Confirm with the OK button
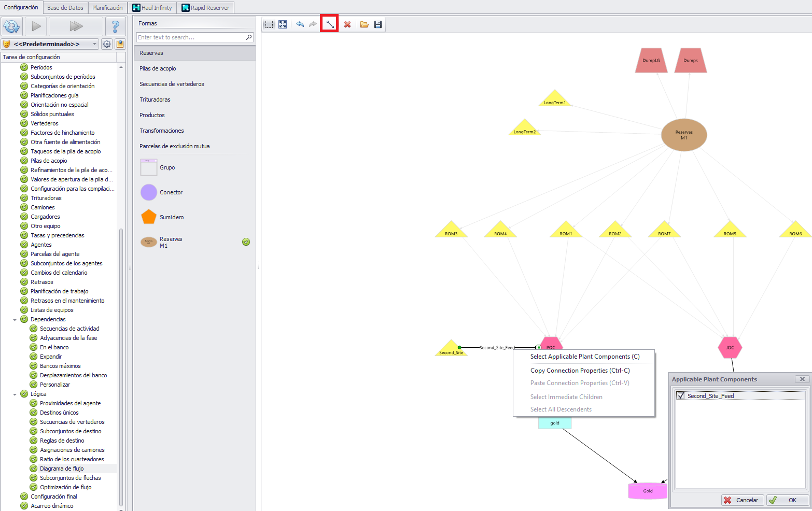The image size is (812, 511). click(x=787, y=500)
